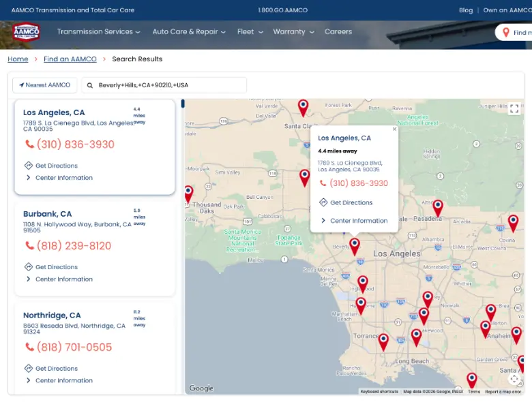Expand Center Information in map popup
Image resolution: width=532 pixels, height=402 pixels.
354,221
